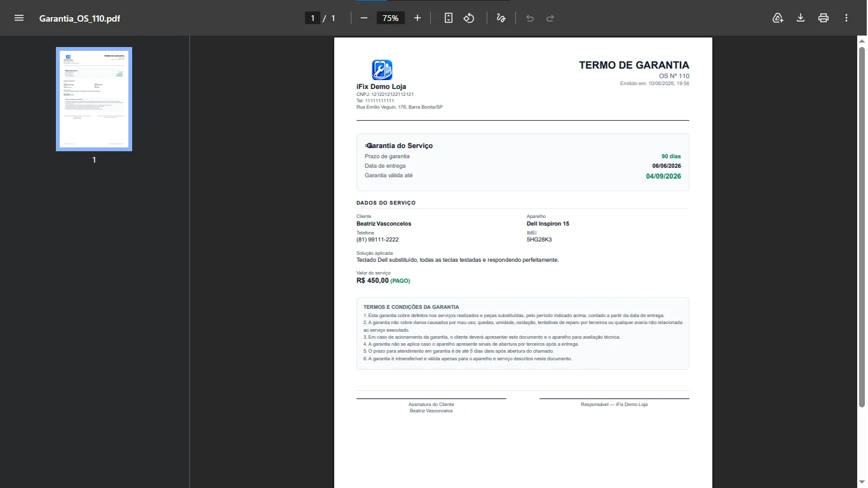The width and height of the screenshot is (868, 488).
Task: Select the device Dell Inspiron 15
Action: coord(548,224)
